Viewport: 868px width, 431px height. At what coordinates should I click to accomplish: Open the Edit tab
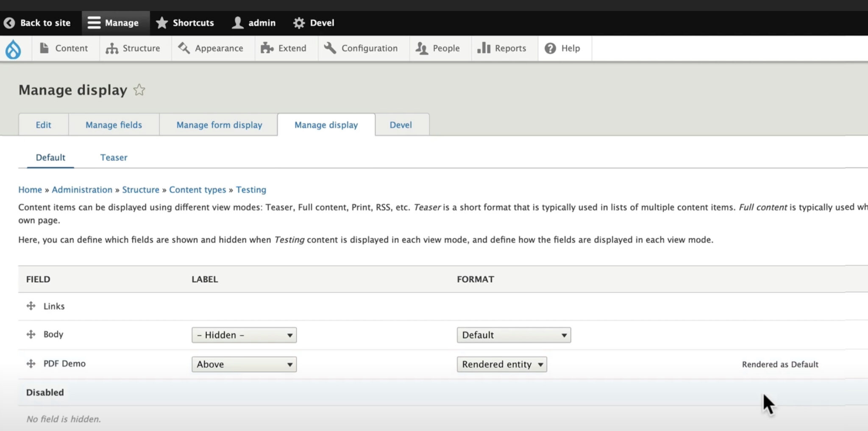tap(43, 125)
